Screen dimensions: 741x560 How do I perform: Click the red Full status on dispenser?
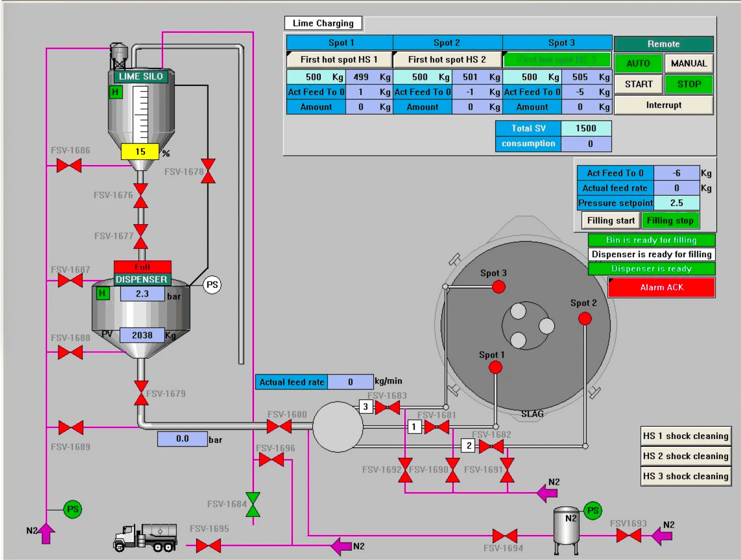pyautogui.click(x=142, y=267)
